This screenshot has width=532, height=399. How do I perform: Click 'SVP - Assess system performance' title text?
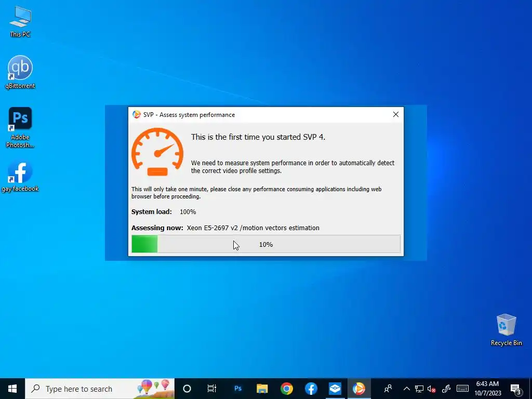point(189,115)
